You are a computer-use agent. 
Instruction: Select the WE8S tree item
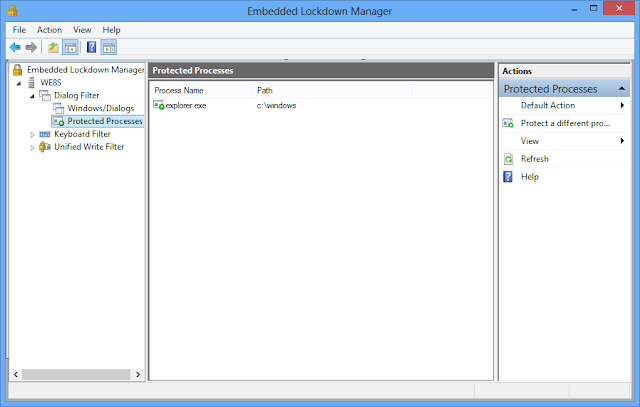pos(51,82)
